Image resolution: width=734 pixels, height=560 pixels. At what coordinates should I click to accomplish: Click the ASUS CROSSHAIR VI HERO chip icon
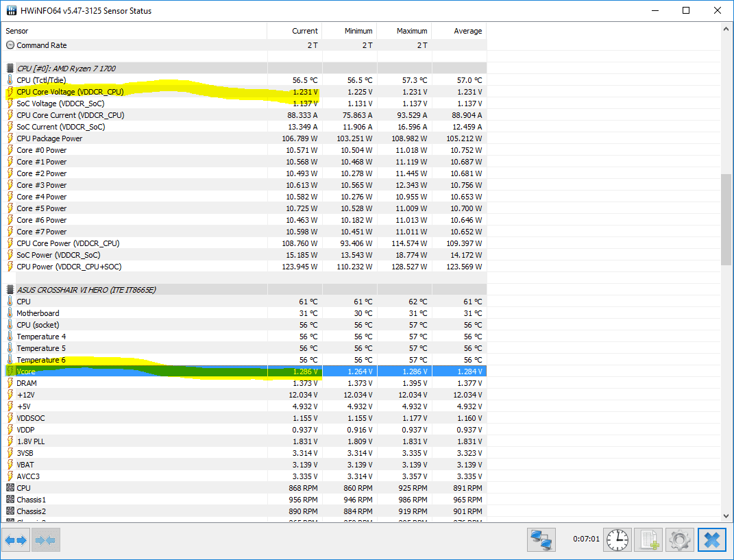coord(10,290)
